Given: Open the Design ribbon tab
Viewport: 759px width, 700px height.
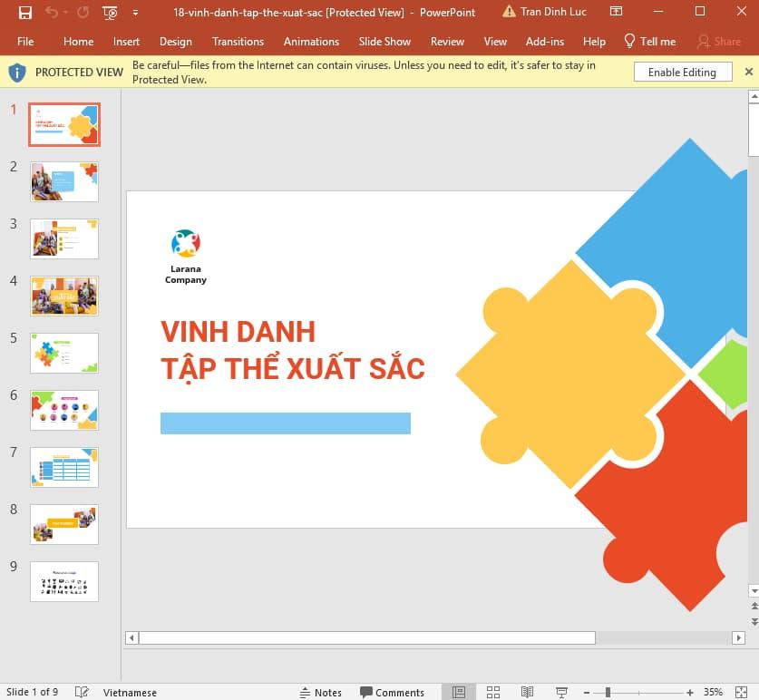Looking at the screenshot, I should (175, 41).
